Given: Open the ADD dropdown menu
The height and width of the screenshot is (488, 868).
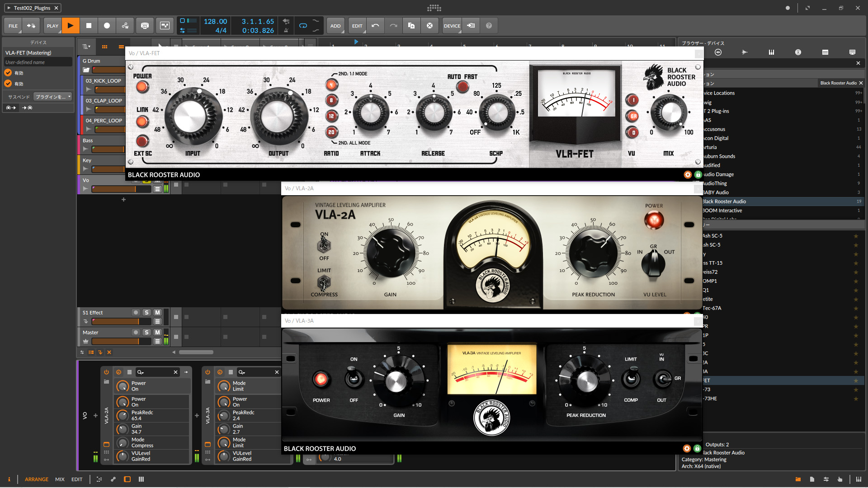Looking at the screenshot, I should click(335, 26).
